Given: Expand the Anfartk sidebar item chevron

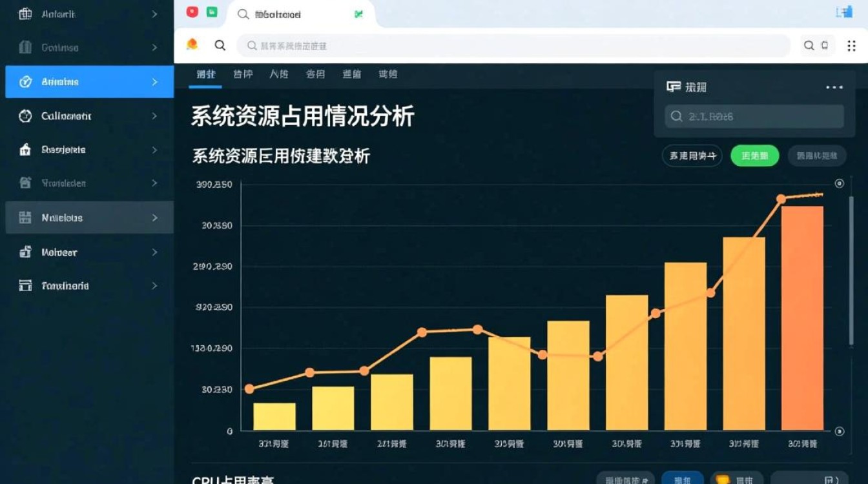Looking at the screenshot, I should tap(154, 14).
